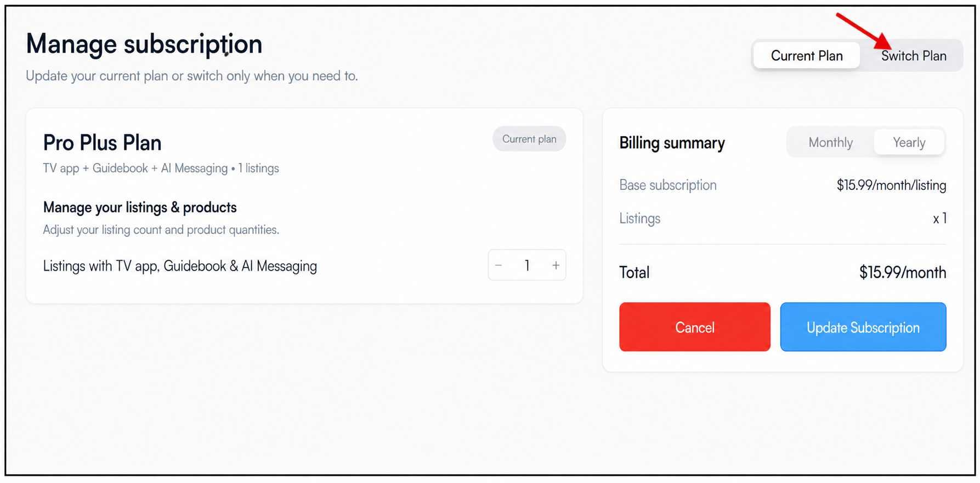Click the red Cancel button

[695, 327]
